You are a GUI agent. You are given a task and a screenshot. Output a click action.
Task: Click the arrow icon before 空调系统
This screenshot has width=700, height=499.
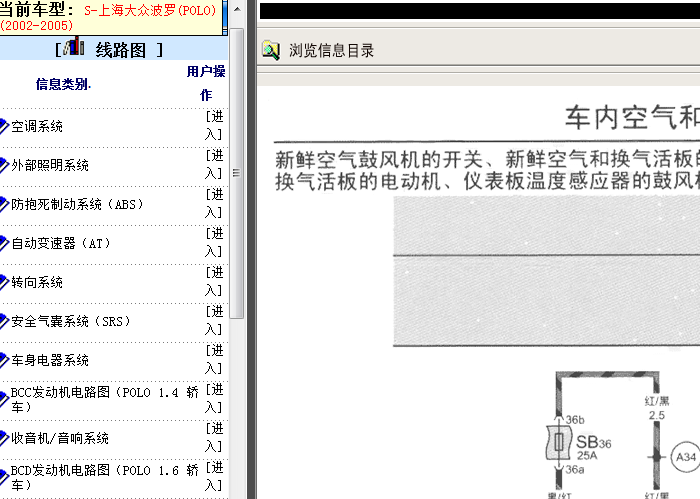coord(4,126)
